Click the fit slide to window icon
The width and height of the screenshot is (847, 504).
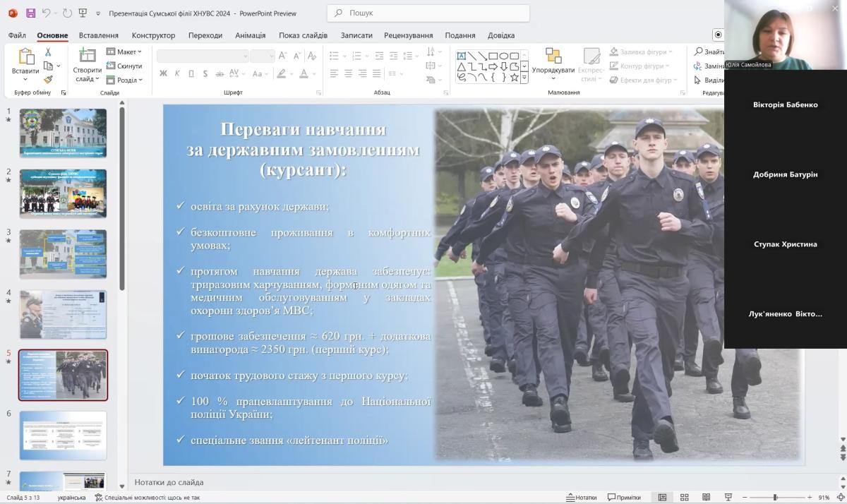coord(841,497)
